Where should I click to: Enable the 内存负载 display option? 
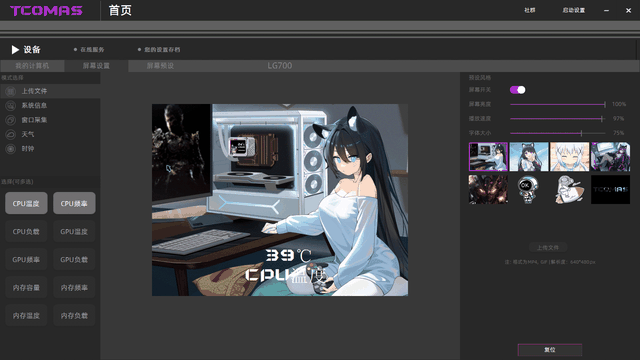[74, 316]
